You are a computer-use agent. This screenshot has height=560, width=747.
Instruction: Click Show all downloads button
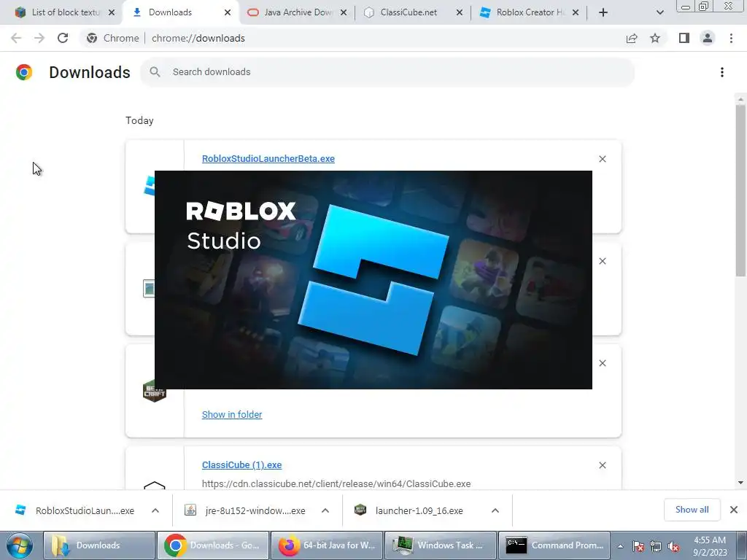coord(692,510)
